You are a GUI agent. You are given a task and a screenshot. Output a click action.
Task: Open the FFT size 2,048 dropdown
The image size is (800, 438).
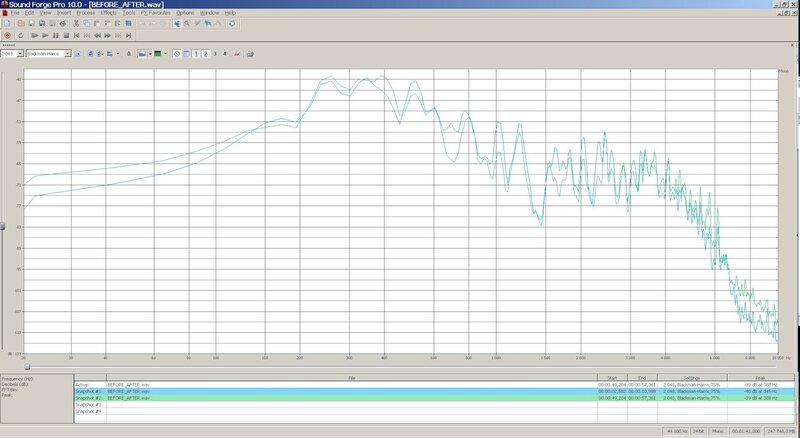[x=19, y=53]
